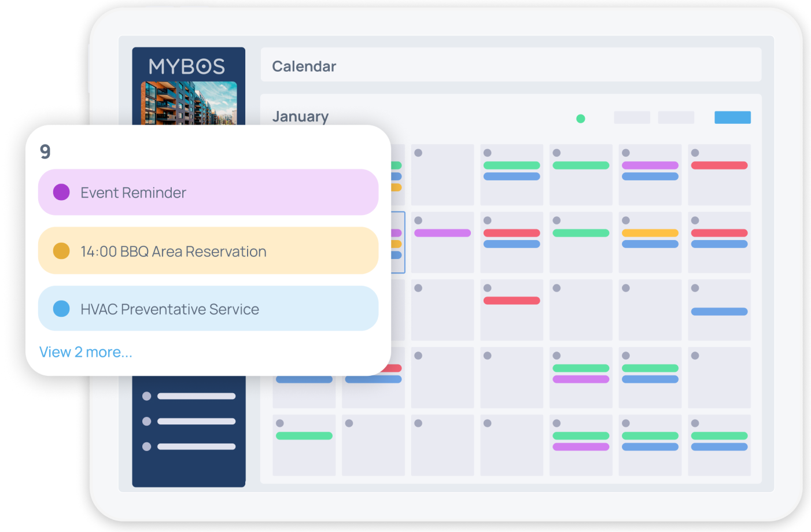Screen dimensions: 811x532
Task: Click the View 2 more link
Action: pos(86,352)
